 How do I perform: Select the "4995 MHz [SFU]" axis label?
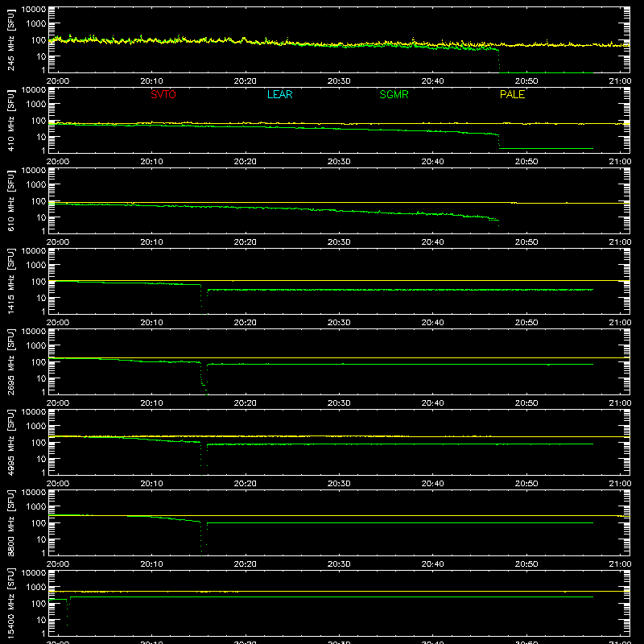tap(10, 442)
